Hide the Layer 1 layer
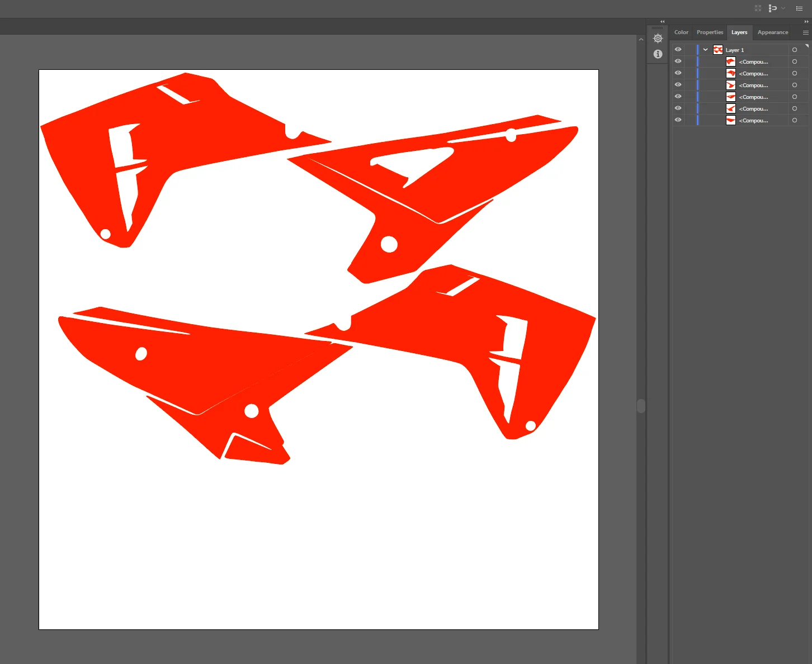 tap(678, 49)
